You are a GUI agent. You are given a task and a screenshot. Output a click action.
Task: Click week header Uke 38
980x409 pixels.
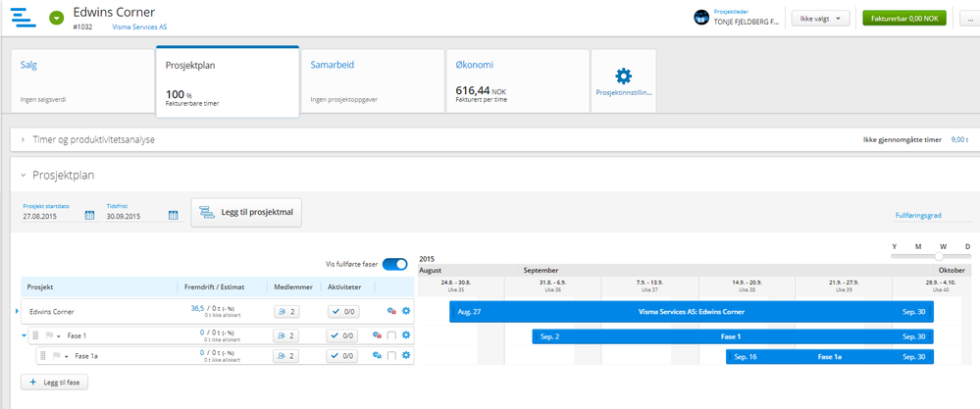[747, 285]
